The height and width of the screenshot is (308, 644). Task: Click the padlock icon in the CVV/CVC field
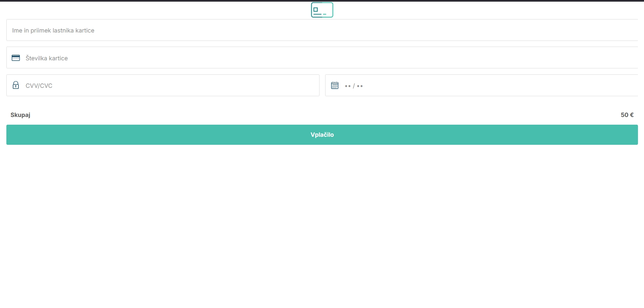tap(16, 85)
